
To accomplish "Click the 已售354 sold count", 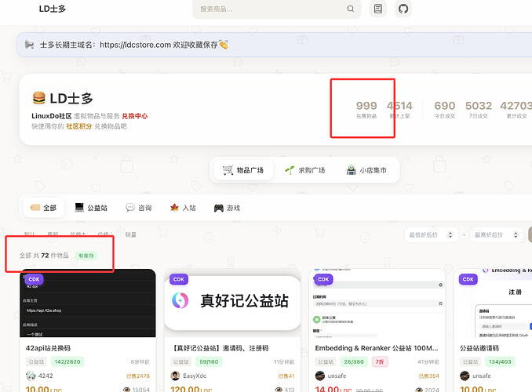I will coord(429,376).
